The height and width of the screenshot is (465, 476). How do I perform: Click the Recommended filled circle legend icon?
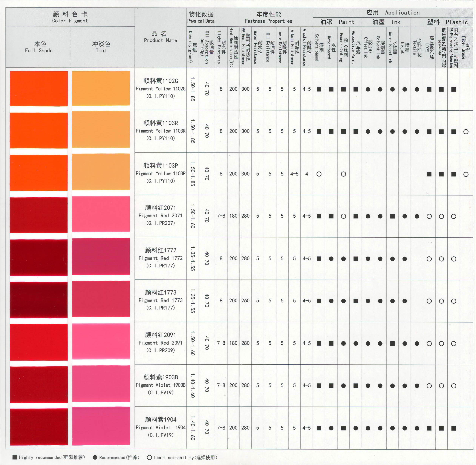[x=95, y=457]
